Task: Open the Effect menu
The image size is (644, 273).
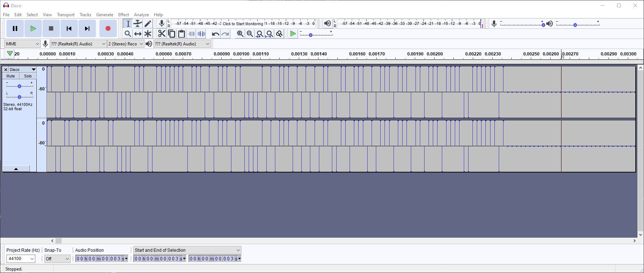Action: [x=124, y=15]
